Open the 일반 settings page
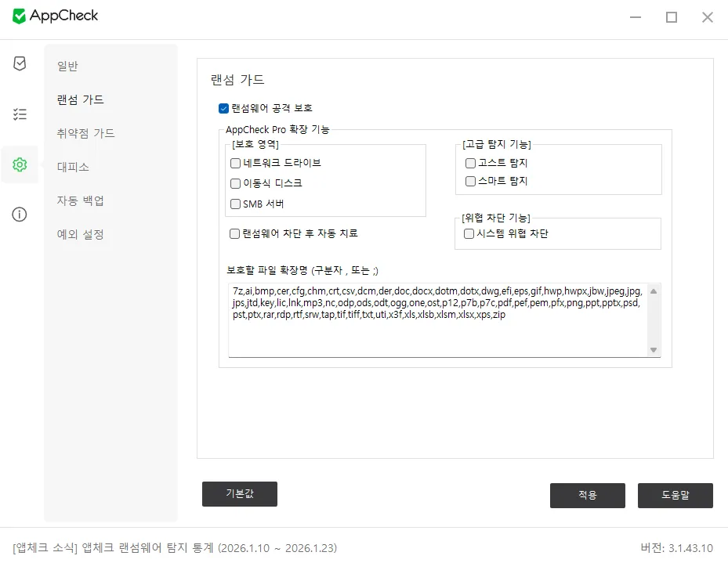This screenshot has height=563, width=728. click(x=68, y=66)
